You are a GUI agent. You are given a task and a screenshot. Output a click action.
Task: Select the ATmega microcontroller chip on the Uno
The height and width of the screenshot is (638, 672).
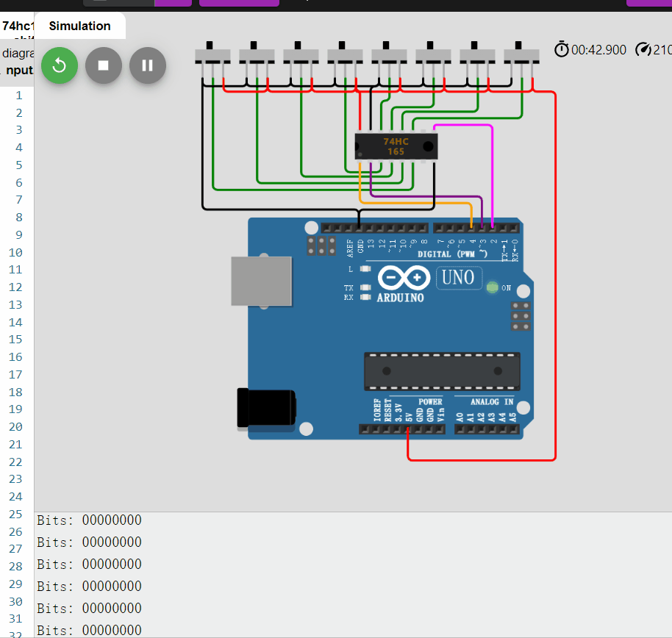pyautogui.click(x=441, y=370)
